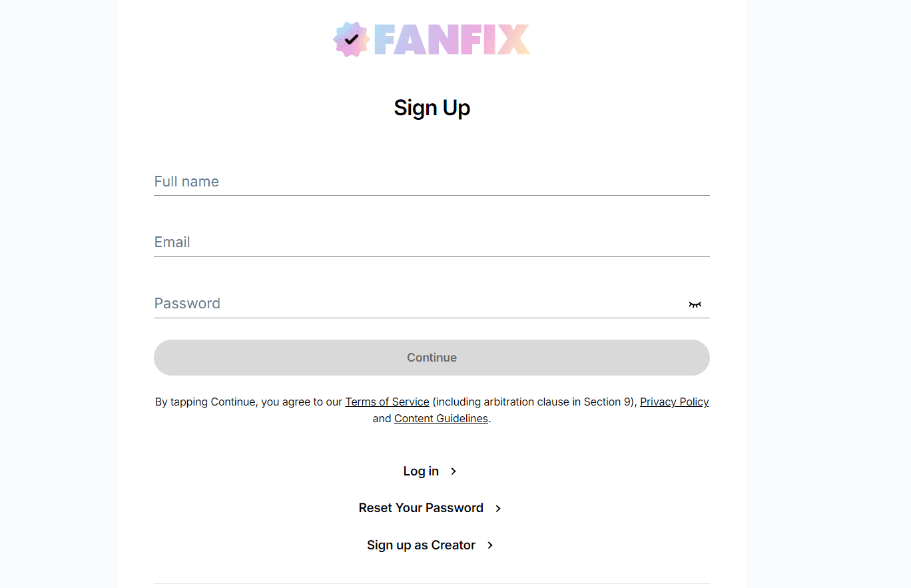Screen dimensions: 911x588
Task: Click the checkmark badge in the logo
Action: click(350, 39)
